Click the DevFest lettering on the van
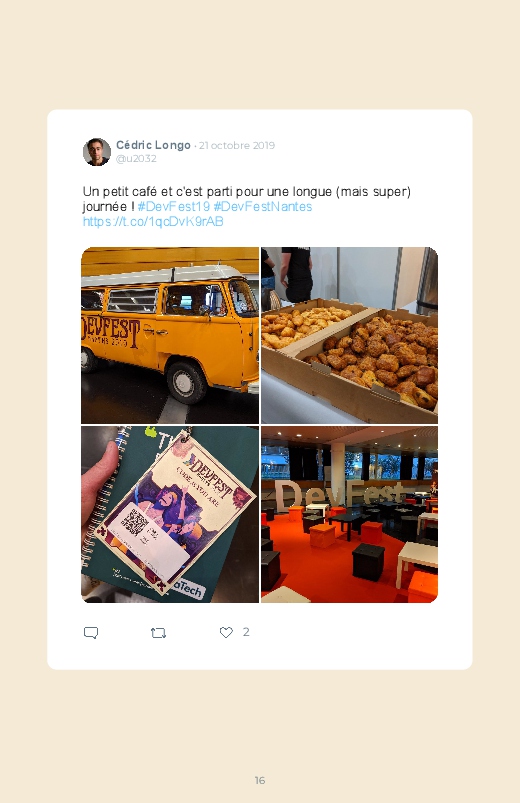Viewport: 520px width, 803px height. [111, 332]
